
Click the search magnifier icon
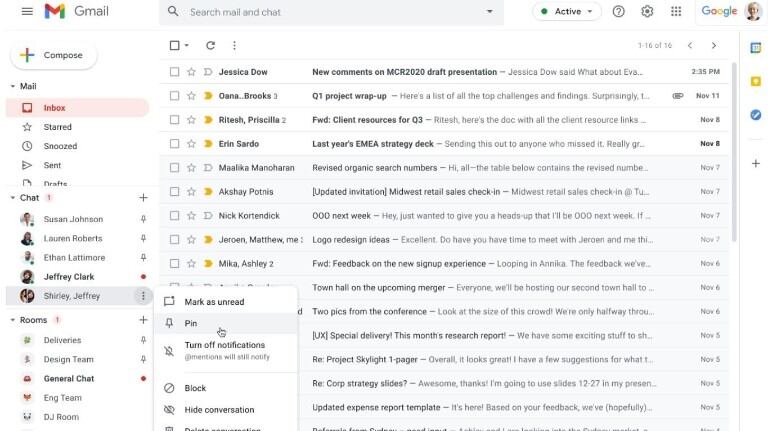coord(173,11)
